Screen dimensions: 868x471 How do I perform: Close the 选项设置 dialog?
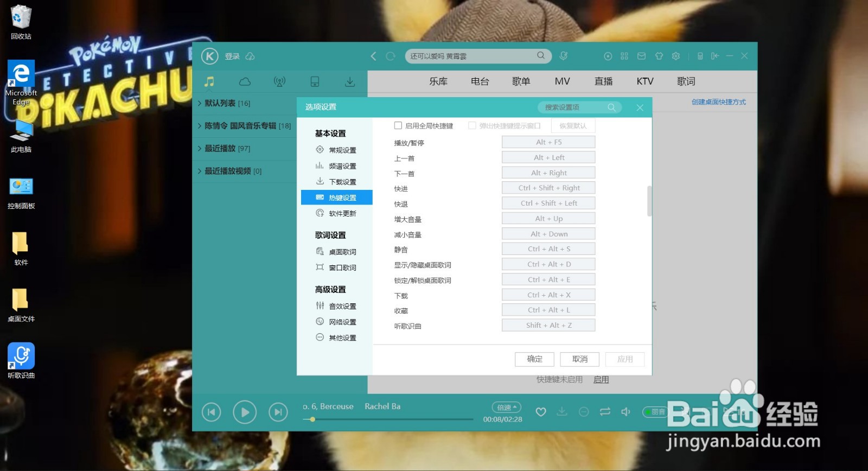640,107
